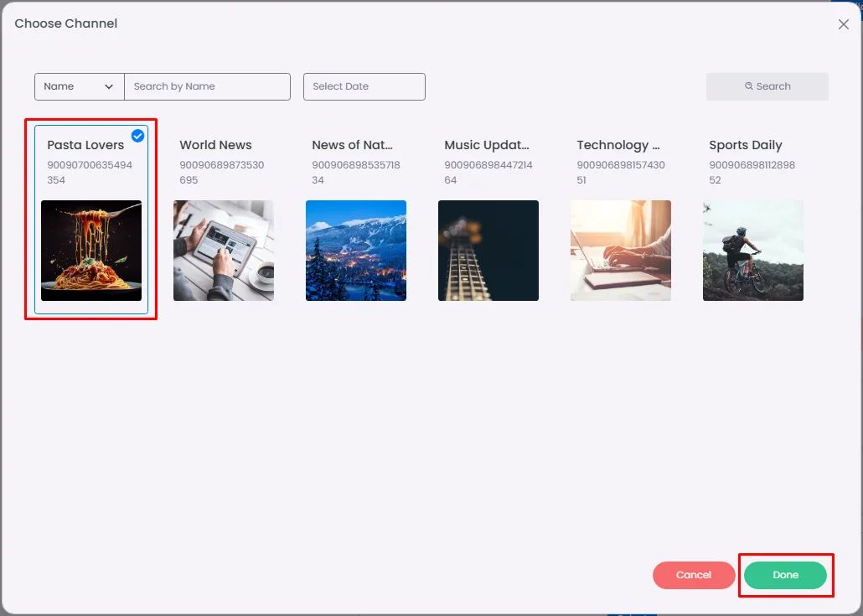The image size is (863, 616).
Task: Click the ID 90090689815743051 text
Action: point(621,173)
